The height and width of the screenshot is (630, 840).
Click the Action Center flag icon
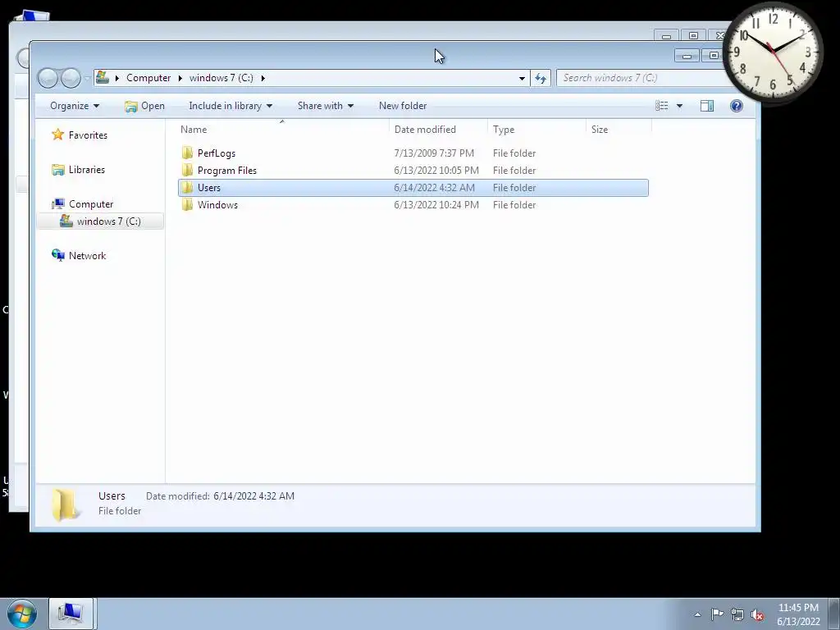pos(717,614)
